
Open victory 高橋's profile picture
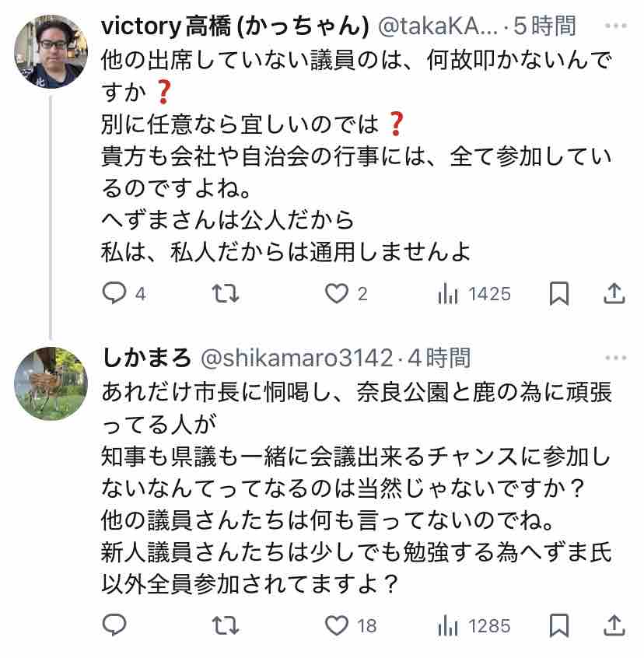(x=52, y=51)
